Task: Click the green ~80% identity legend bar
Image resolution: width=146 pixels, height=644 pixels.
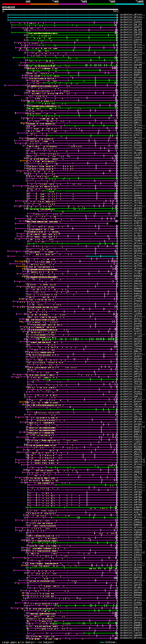Action: [x=101, y=4]
